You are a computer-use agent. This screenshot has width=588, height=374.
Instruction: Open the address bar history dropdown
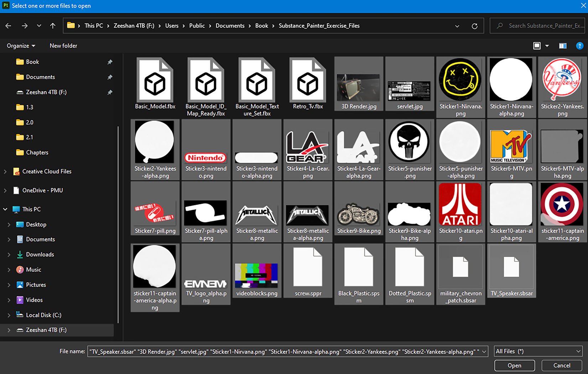(457, 26)
